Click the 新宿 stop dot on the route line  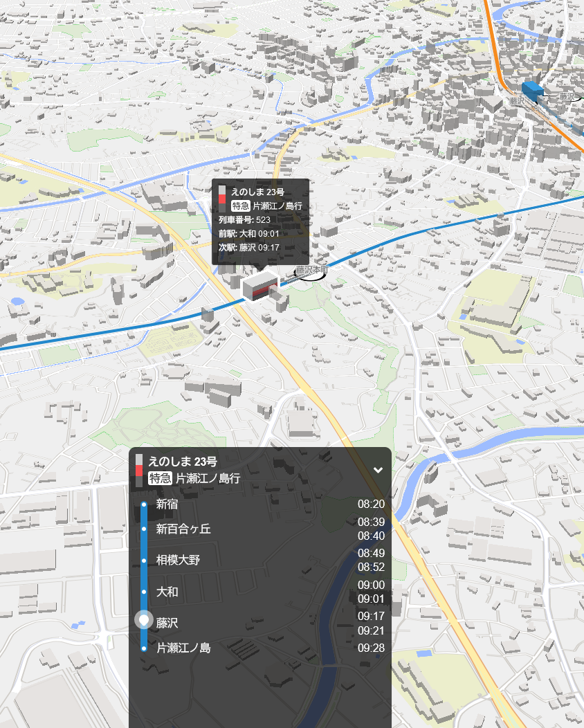coord(144,504)
